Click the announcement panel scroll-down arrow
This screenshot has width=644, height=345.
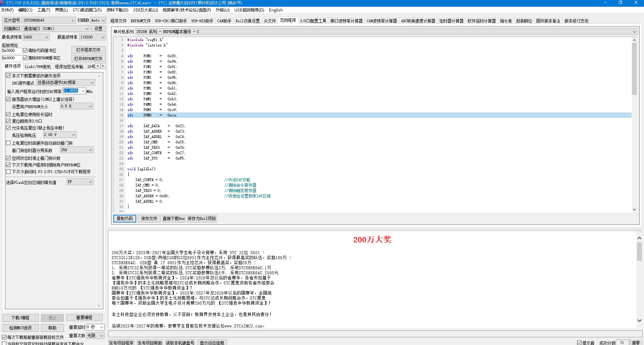639,321
